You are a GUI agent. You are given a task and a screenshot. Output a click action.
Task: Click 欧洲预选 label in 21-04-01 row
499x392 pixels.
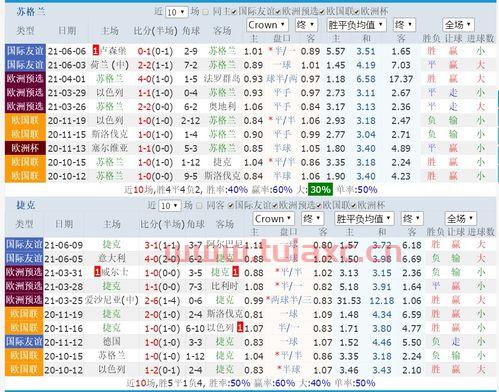pos(25,79)
